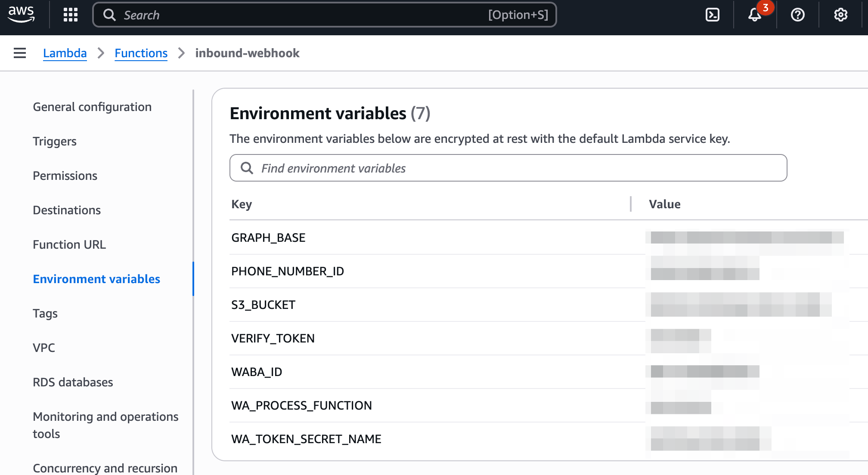Open General configuration section
This screenshot has height=475, width=868.
(x=92, y=107)
